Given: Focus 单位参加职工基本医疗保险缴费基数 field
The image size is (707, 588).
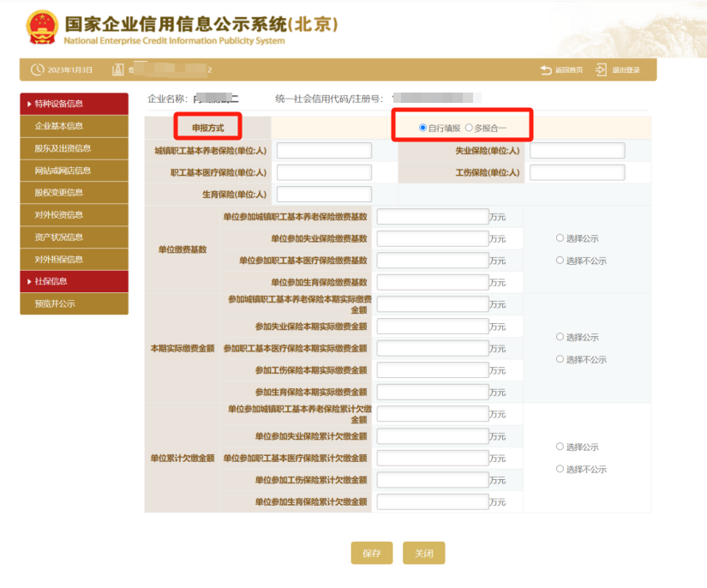Looking at the screenshot, I should [x=433, y=261].
